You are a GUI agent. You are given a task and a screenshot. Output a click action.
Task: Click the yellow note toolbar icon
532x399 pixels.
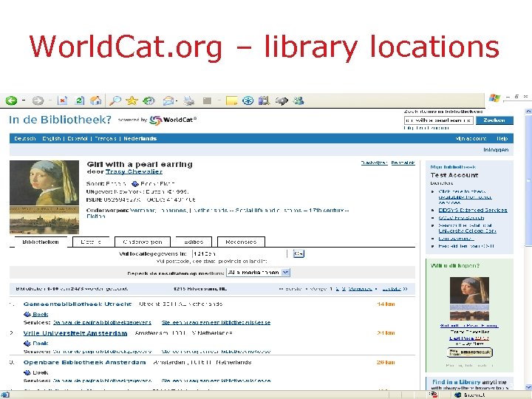231,100
